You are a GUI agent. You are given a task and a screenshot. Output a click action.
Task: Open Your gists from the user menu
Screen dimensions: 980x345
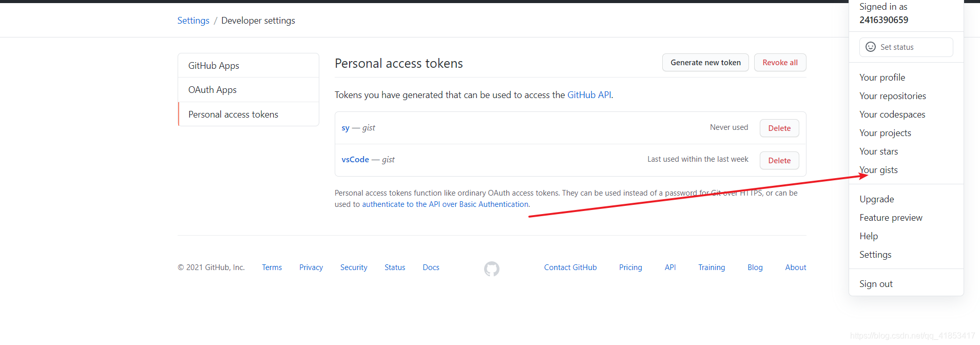click(x=878, y=170)
